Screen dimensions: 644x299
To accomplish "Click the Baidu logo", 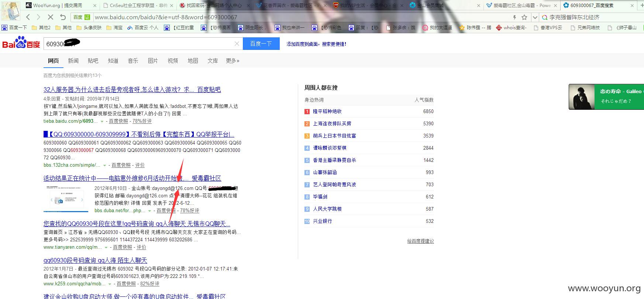I will click(21, 43).
